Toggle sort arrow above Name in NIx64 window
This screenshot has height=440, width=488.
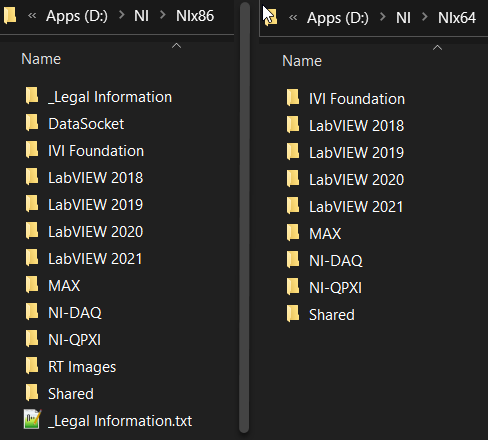click(x=437, y=48)
